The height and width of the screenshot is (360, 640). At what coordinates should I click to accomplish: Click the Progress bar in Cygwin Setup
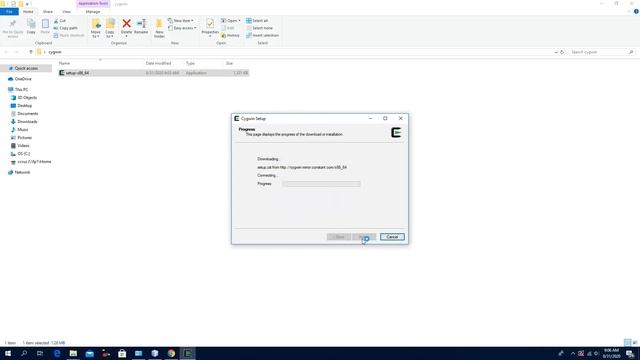click(x=321, y=184)
